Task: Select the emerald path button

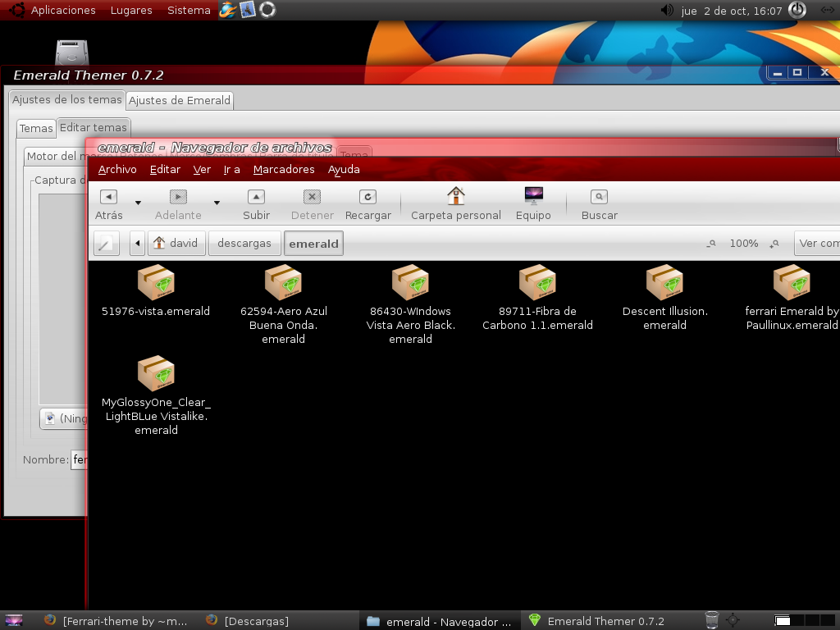Action: click(x=313, y=243)
